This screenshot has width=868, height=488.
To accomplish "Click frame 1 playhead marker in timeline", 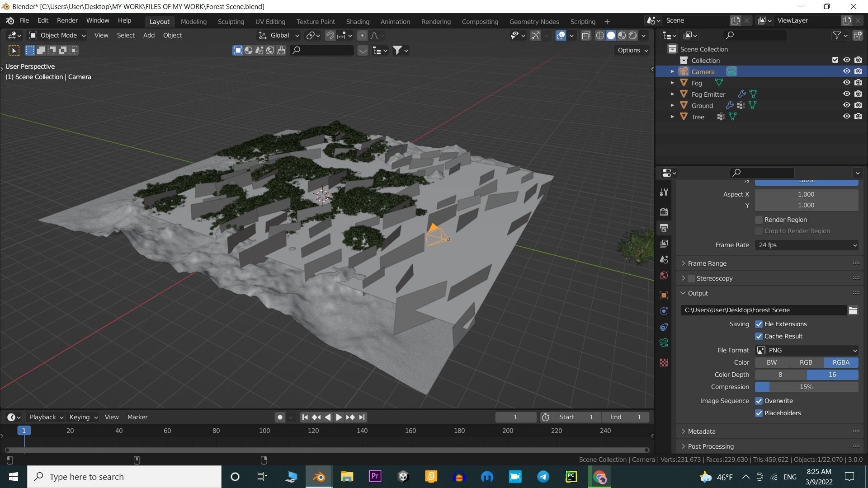I will 24,431.
